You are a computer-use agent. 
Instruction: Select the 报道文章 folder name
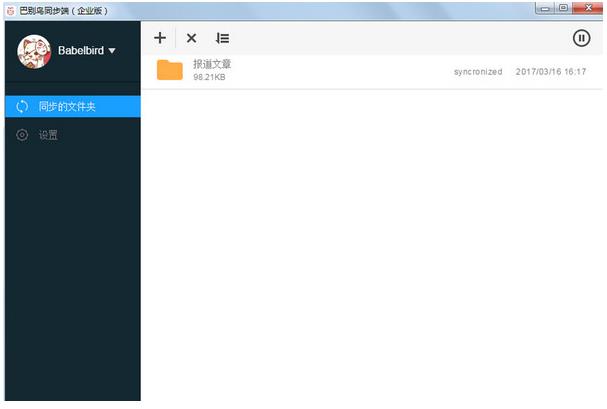[x=212, y=64]
